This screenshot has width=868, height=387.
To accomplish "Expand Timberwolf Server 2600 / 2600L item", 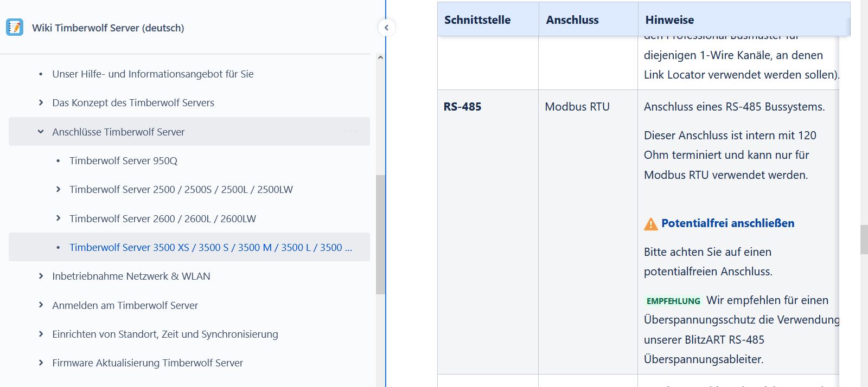I will pos(58,218).
